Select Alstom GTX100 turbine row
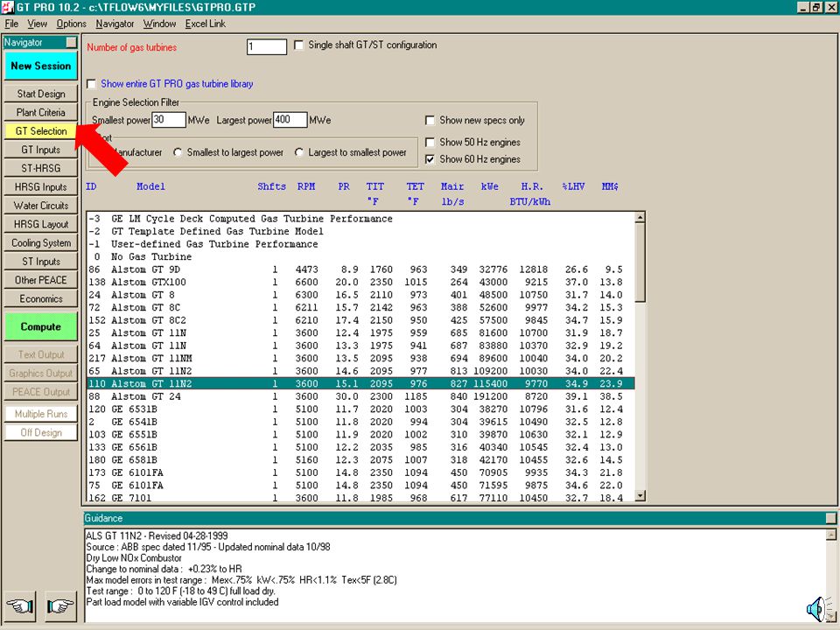This screenshot has height=630, width=840. coord(360,283)
